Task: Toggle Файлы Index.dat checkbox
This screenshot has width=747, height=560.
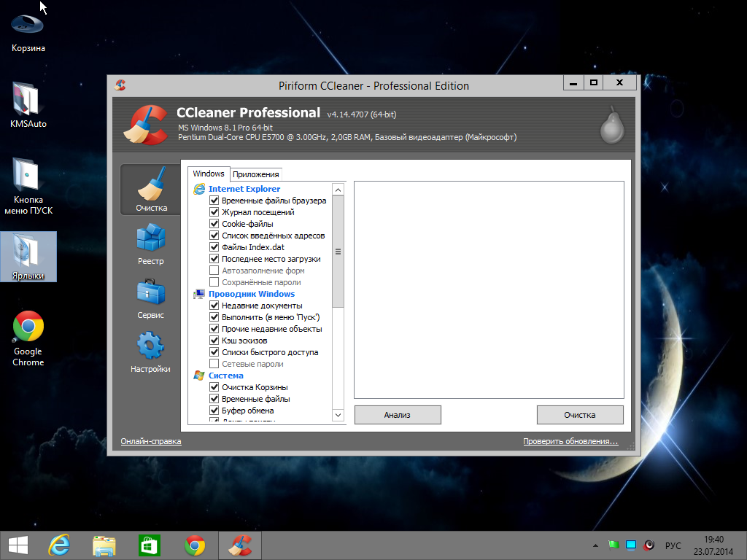Action: tap(214, 247)
